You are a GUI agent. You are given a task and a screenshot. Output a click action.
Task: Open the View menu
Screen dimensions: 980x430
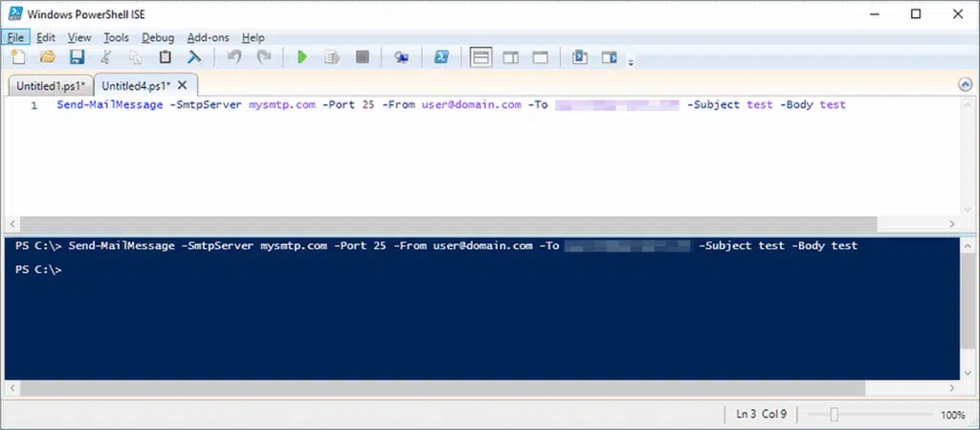(79, 37)
